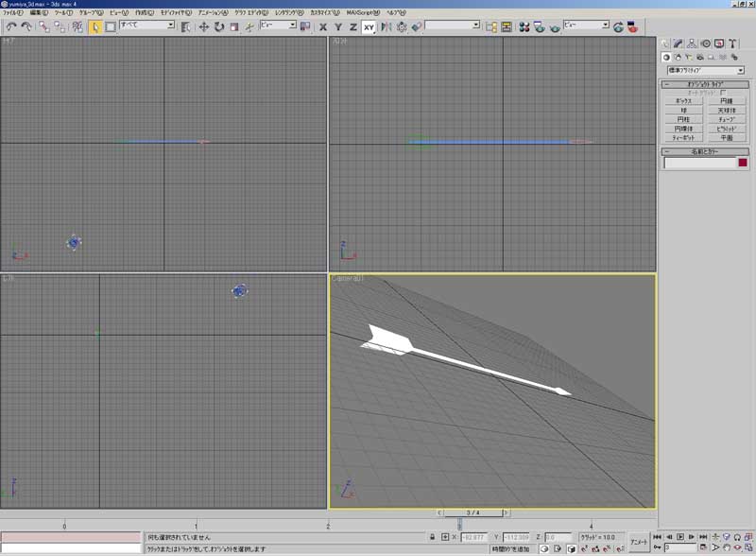Screen dimensions: 756x556
Task: Open the Named Selection Sets dropdown
Action: [453, 25]
